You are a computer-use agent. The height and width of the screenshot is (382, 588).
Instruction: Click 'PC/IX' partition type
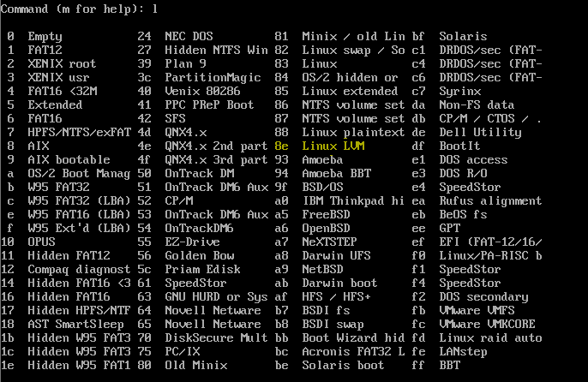pyautogui.click(x=183, y=352)
